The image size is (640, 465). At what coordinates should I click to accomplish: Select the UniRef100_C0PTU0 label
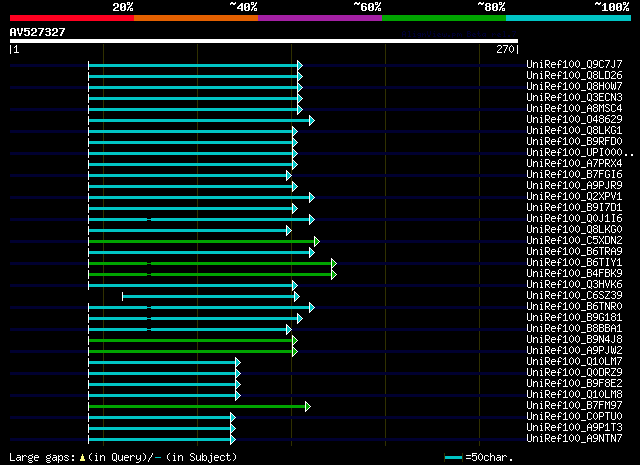point(574,417)
